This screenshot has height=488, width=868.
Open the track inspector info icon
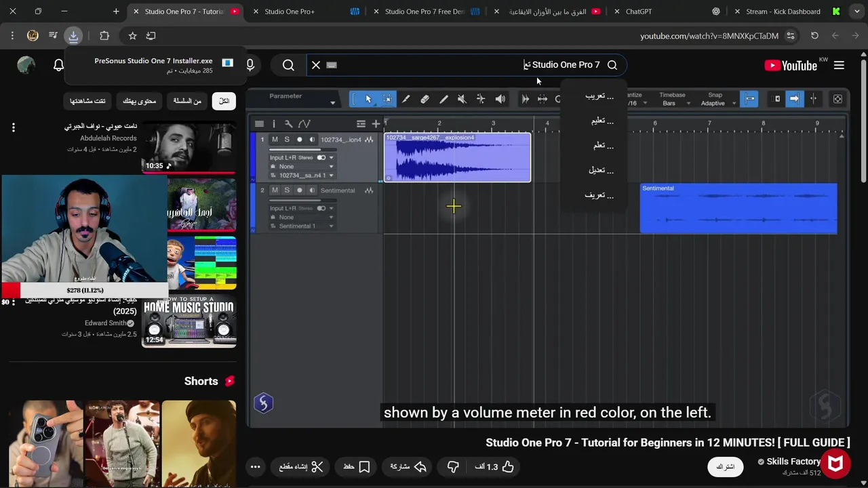274,123
